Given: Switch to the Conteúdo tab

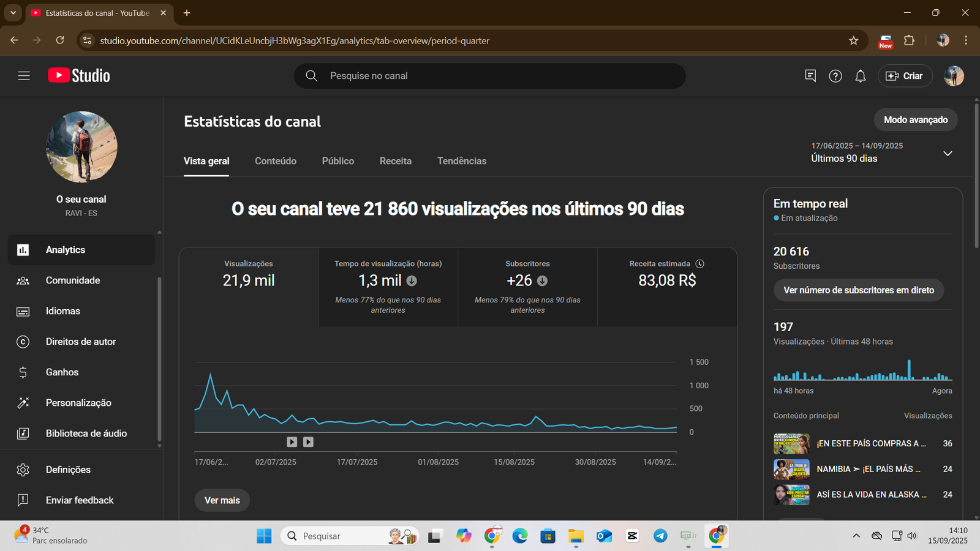Looking at the screenshot, I should [x=276, y=161].
